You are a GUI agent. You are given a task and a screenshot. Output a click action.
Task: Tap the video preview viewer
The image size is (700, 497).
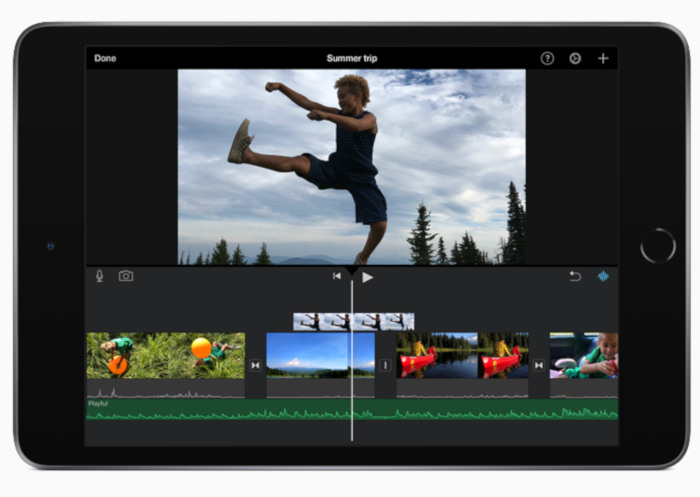coord(352,167)
